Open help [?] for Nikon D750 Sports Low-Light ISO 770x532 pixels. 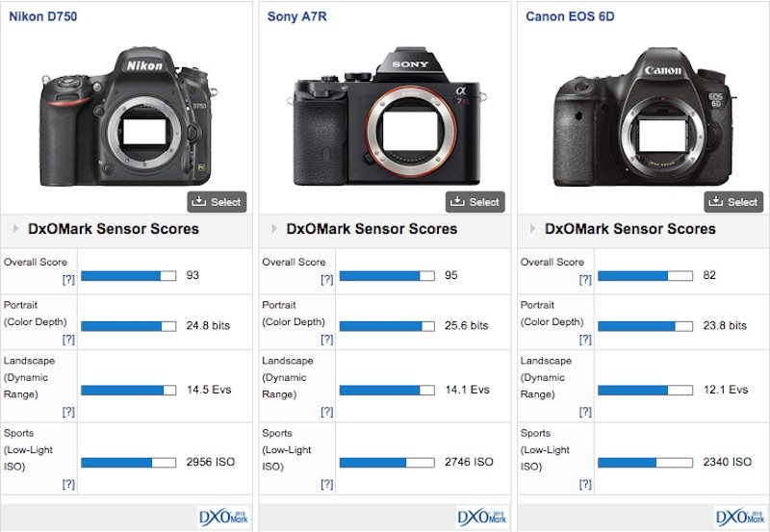68,485
